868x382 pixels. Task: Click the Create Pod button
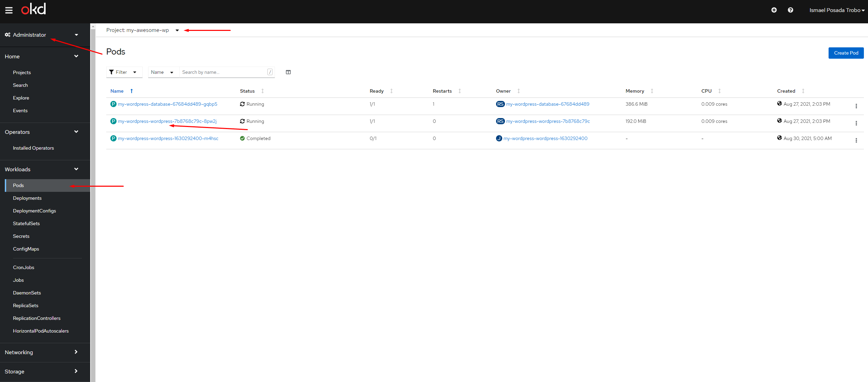pyautogui.click(x=846, y=53)
